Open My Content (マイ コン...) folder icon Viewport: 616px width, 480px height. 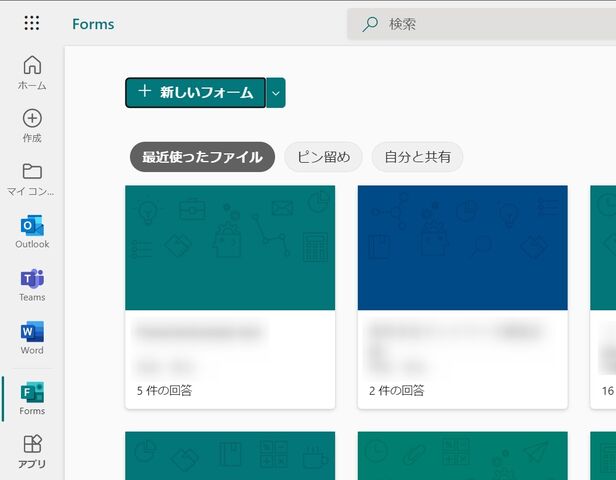(32, 171)
